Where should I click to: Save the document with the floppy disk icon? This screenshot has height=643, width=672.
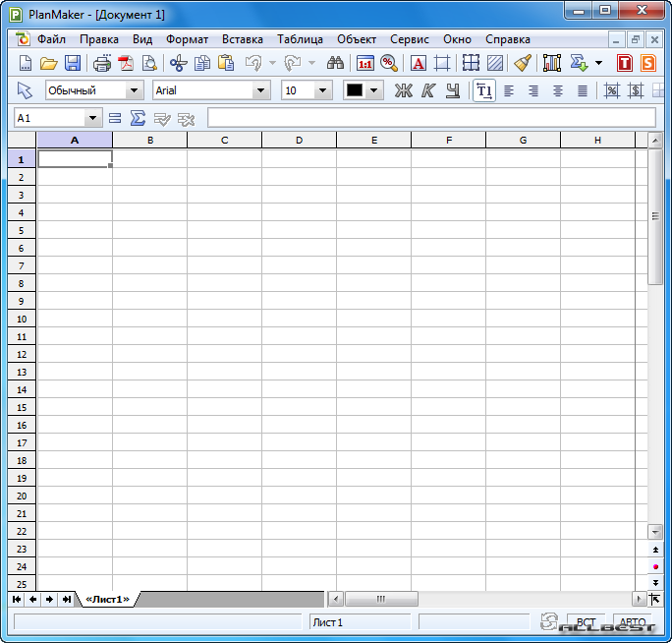(x=73, y=64)
